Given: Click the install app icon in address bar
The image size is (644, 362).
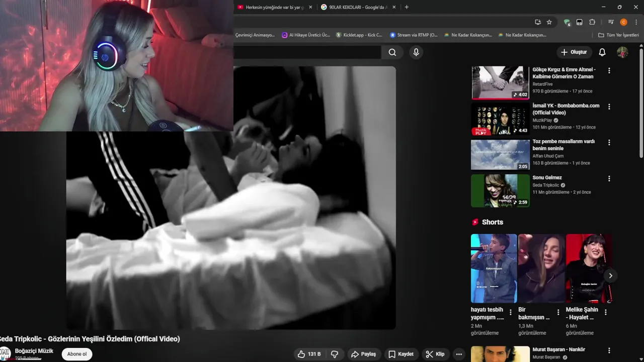Looking at the screenshot, I should 538,22.
